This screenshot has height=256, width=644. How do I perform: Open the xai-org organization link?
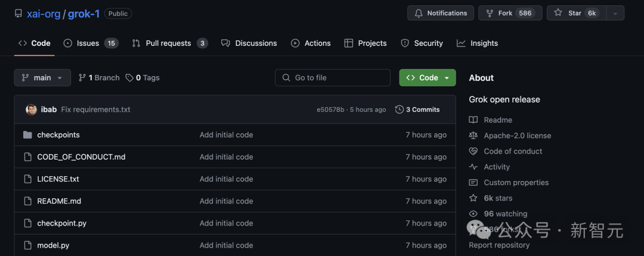point(44,14)
